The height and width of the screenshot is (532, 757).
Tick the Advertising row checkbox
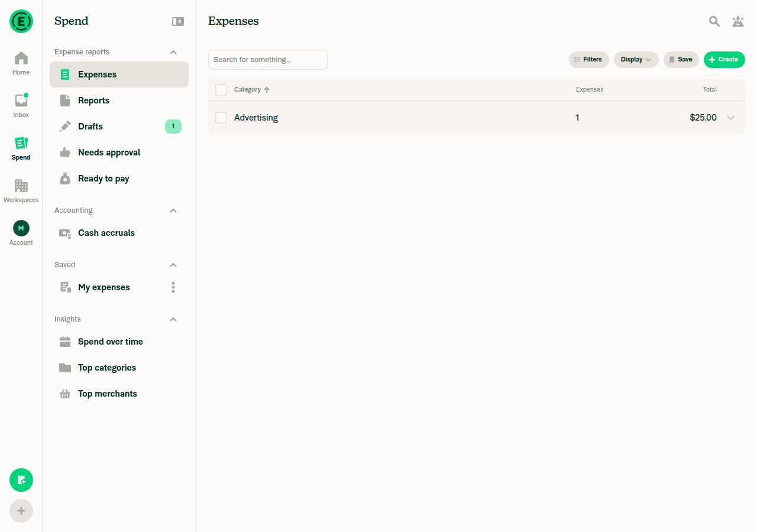click(221, 118)
